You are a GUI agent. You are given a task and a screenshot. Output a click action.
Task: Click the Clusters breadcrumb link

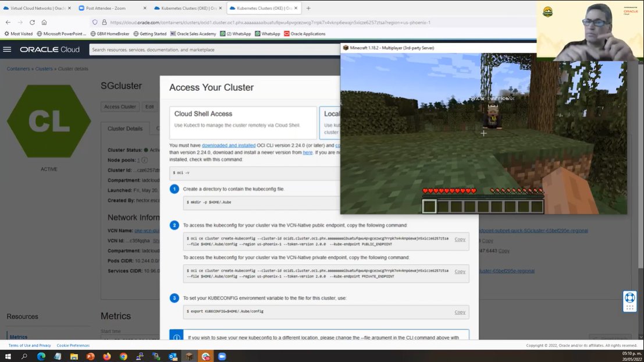[44, 69]
